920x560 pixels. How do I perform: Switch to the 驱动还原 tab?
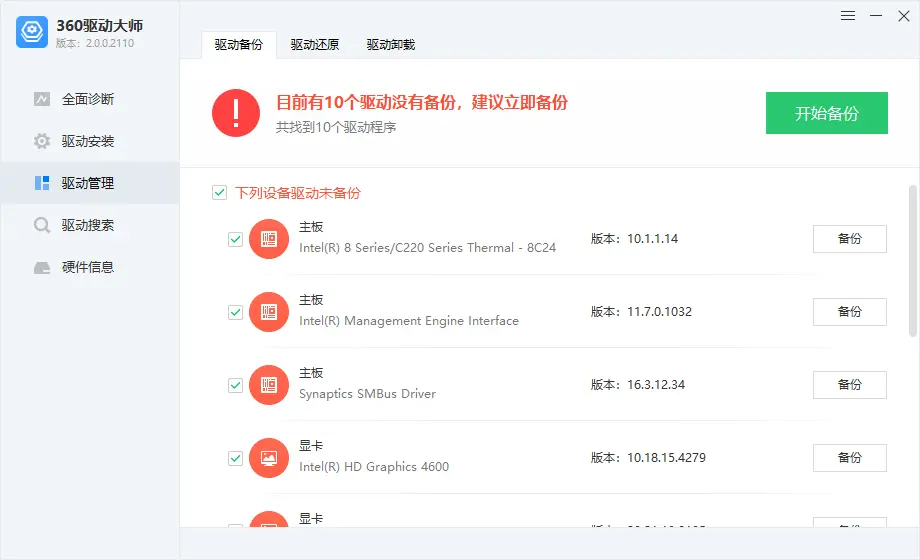coord(315,45)
